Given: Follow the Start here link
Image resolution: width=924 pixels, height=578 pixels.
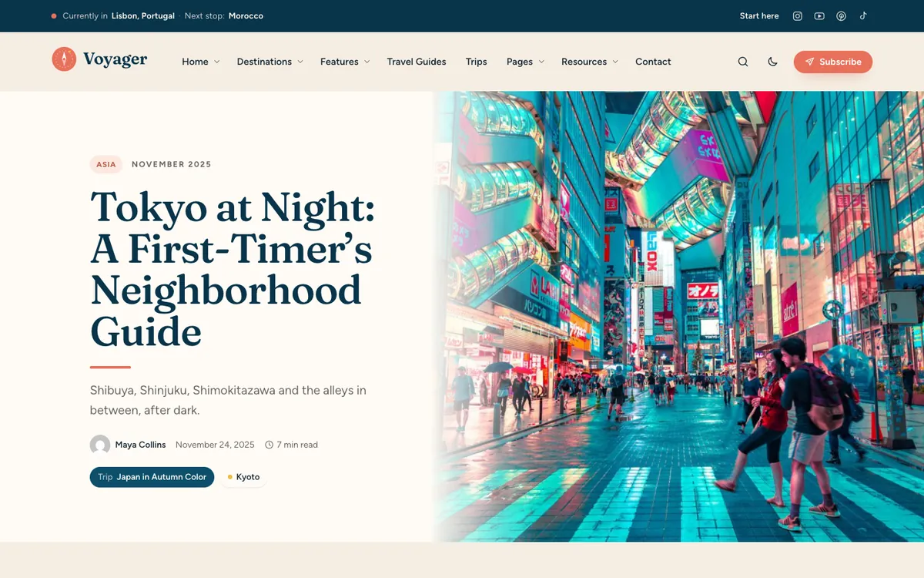Looking at the screenshot, I should (x=759, y=16).
